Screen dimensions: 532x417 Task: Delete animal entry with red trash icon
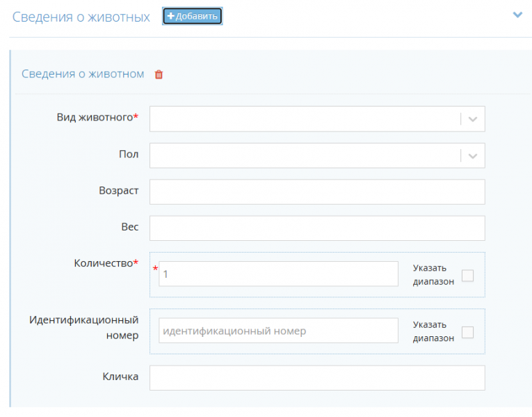click(159, 74)
